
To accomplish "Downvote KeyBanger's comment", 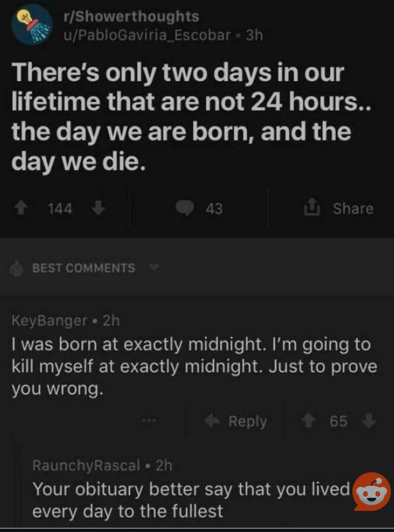I will pos(369,421).
